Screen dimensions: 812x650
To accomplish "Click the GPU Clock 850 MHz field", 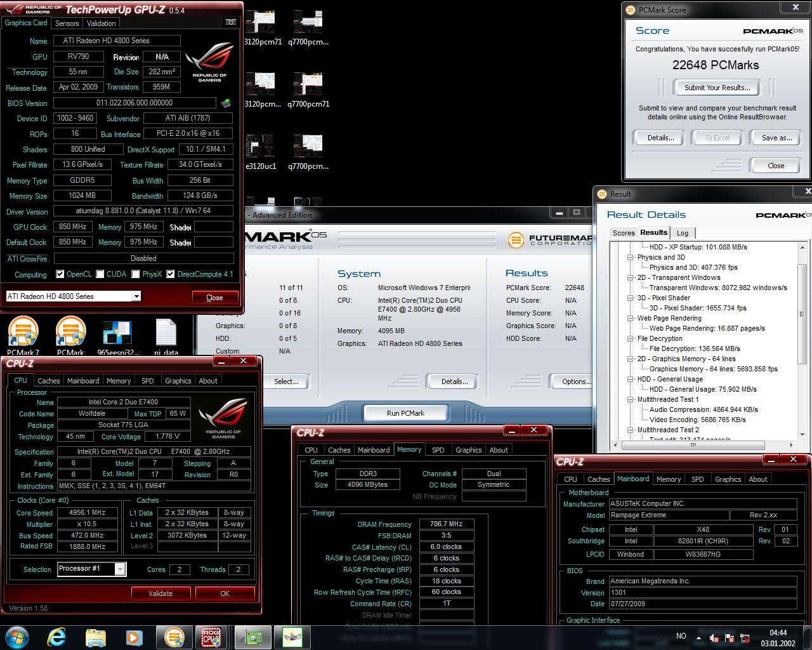I will (x=72, y=227).
